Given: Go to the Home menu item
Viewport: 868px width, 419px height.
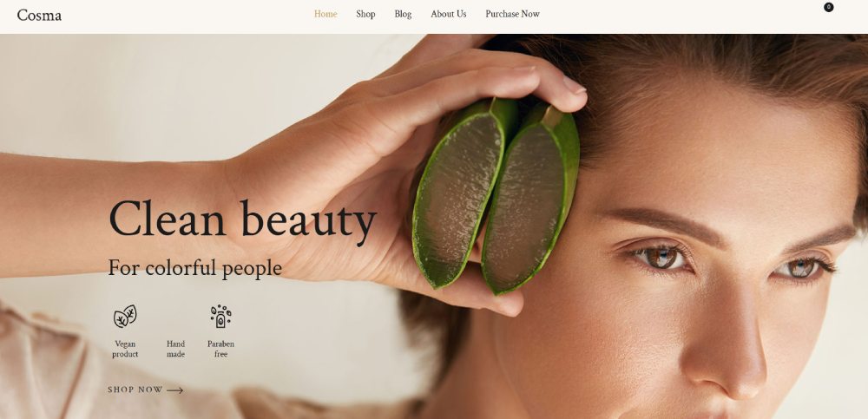Looking at the screenshot, I should [325, 14].
